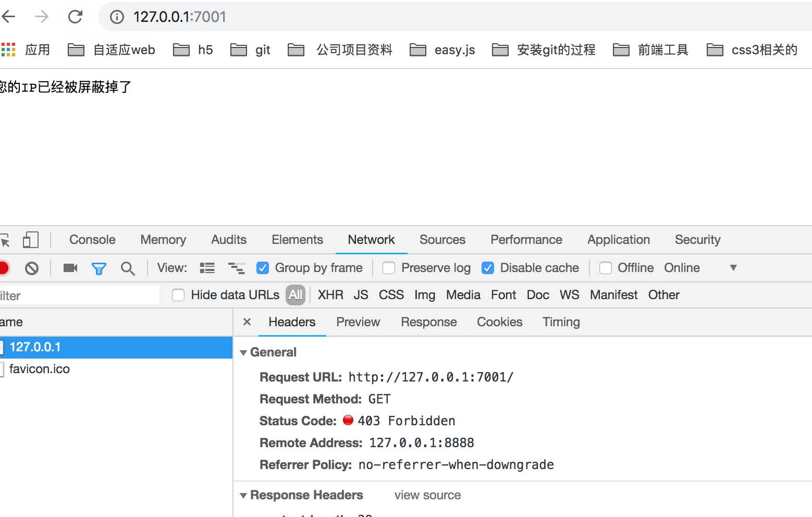Open the 应用 apps grid shortcut
This screenshot has height=517, width=812.
26,50
